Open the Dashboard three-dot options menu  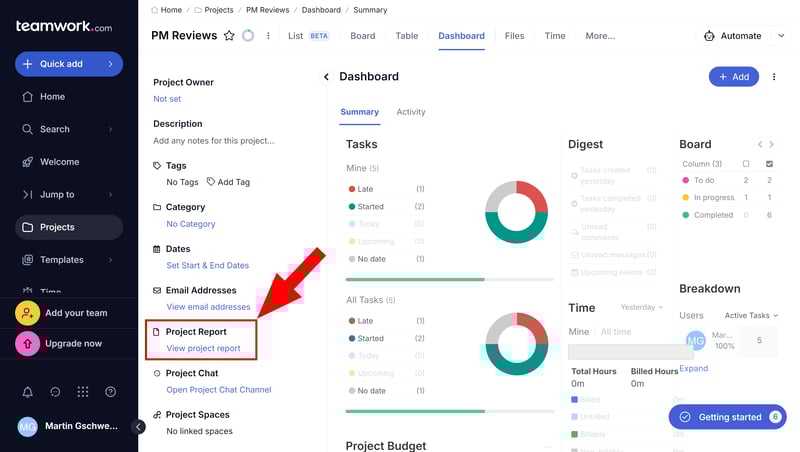click(x=774, y=77)
